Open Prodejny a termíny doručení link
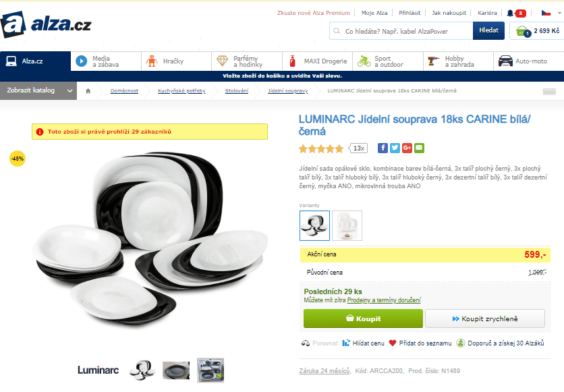 [x=384, y=300]
